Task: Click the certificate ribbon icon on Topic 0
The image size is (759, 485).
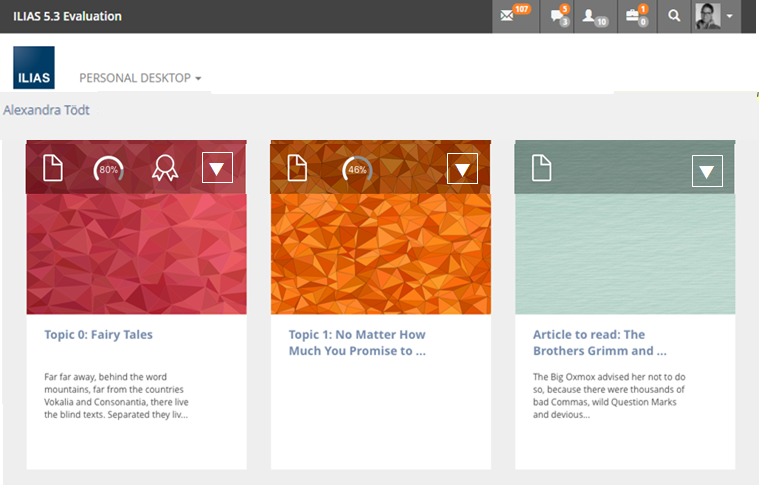Action: [163, 169]
